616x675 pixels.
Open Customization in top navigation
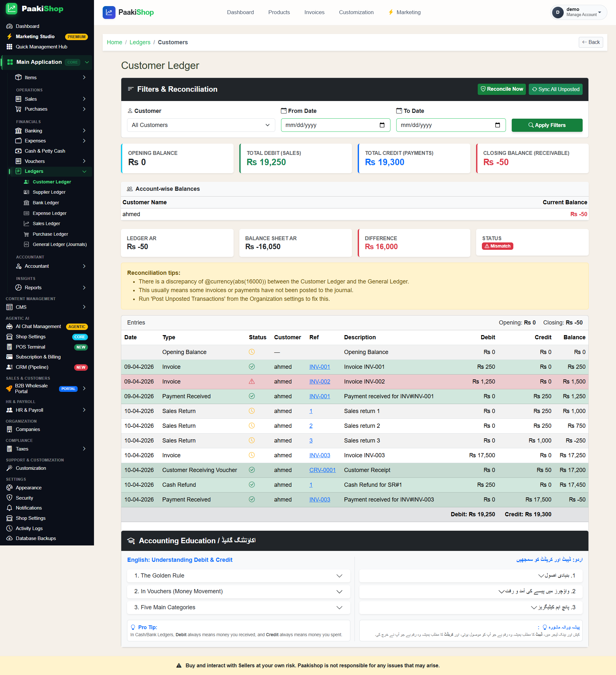click(356, 13)
